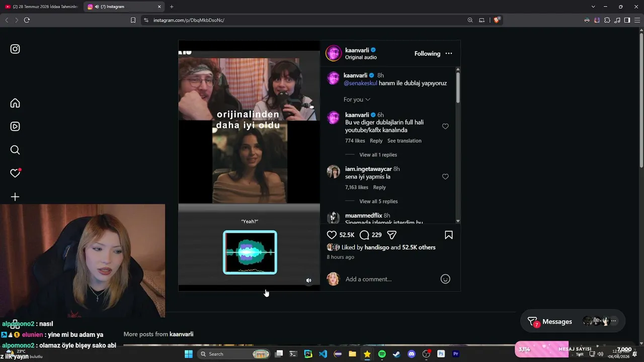
Task: Open kaanvarli profile from post header
Action: 357,50
